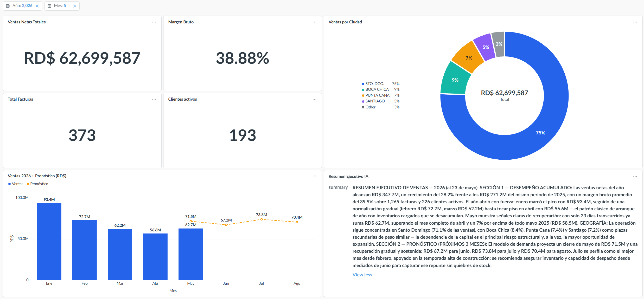Screen dimensions: 644x299
Task: Click the gray 3% donut slice
Action: [499, 44]
